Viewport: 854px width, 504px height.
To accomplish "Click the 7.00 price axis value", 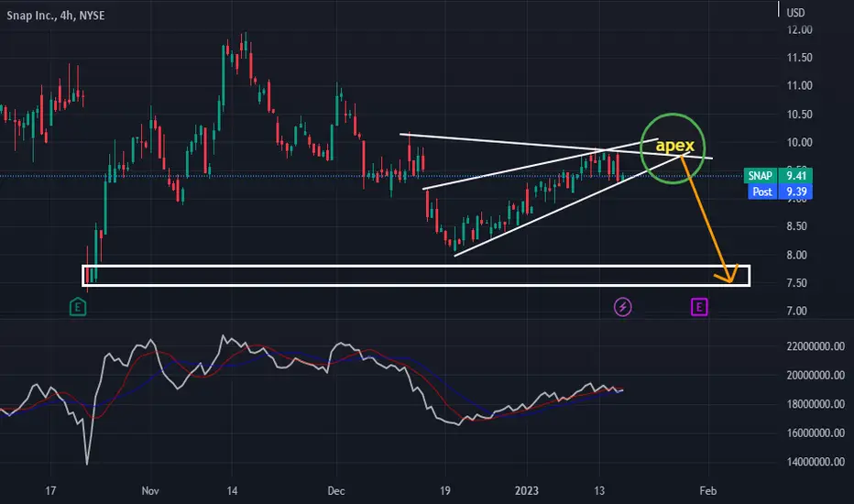I will tap(797, 312).
